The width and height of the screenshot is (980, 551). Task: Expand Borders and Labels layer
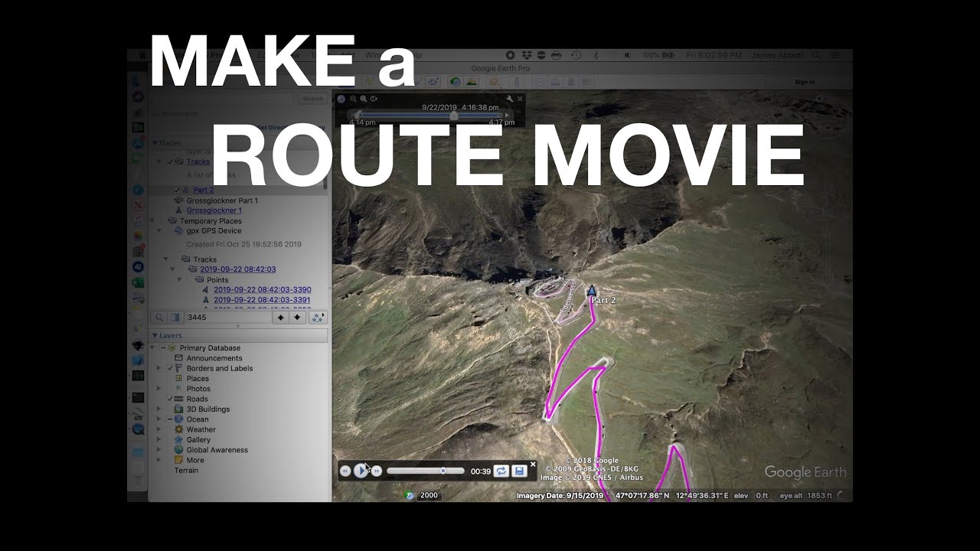(x=159, y=368)
